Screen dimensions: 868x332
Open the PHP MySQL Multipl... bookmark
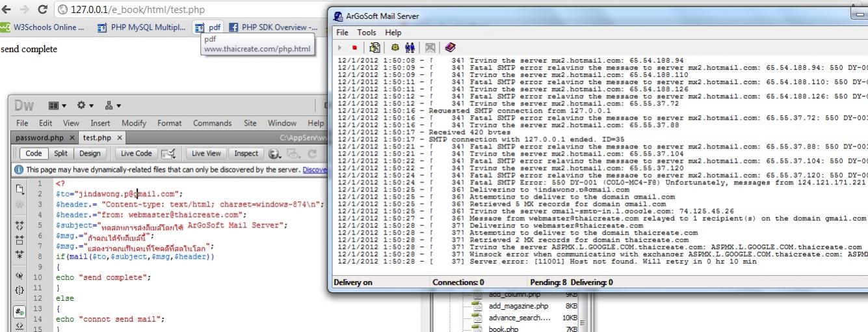click(x=140, y=27)
